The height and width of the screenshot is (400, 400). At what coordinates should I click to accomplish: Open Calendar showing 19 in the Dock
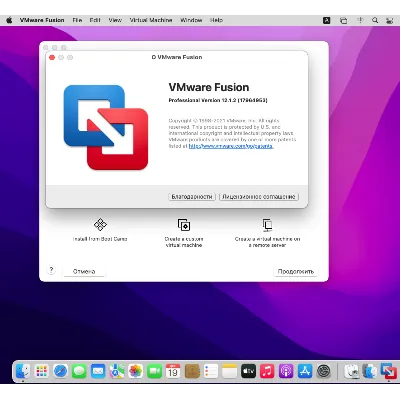pyautogui.click(x=173, y=371)
